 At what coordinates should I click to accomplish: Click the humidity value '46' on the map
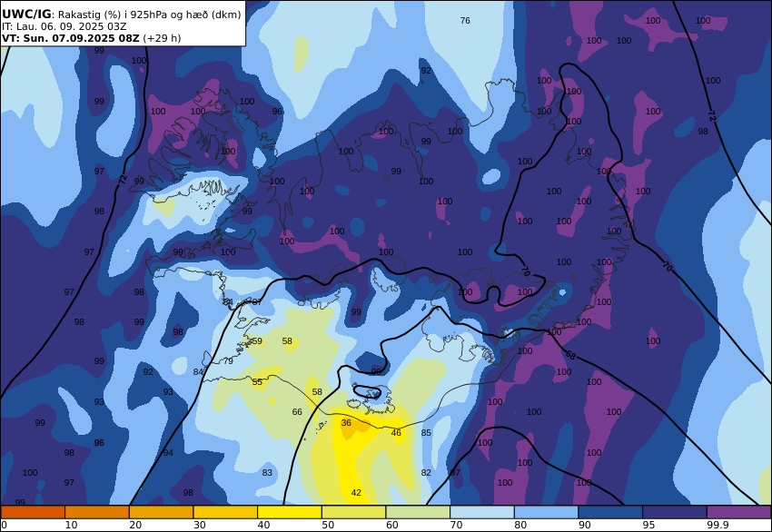[x=396, y=433]
